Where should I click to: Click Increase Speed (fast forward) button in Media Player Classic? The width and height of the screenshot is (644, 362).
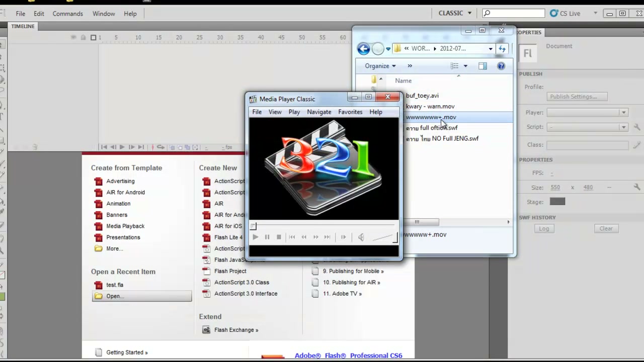(x=315, y=237)
